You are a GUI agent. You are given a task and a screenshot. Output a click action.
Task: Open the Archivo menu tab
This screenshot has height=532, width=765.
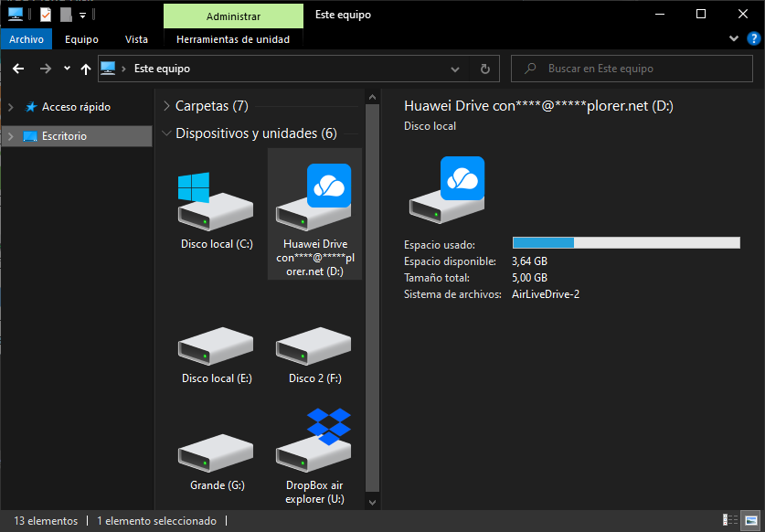[x=27, y=39]
